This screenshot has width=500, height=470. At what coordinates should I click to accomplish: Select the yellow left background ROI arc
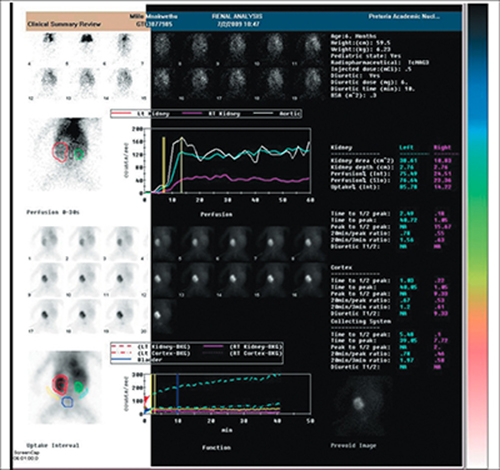tap(52, 394)
